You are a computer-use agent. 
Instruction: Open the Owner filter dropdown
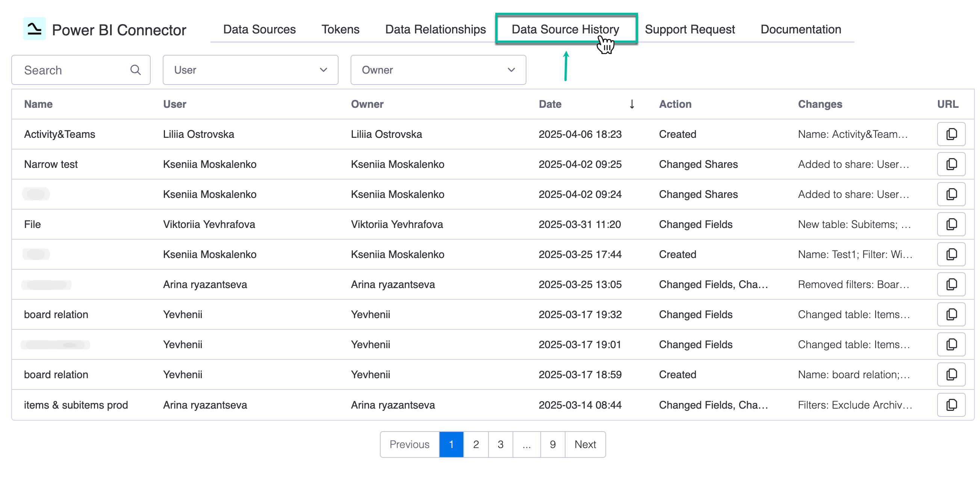coord(438,70)
